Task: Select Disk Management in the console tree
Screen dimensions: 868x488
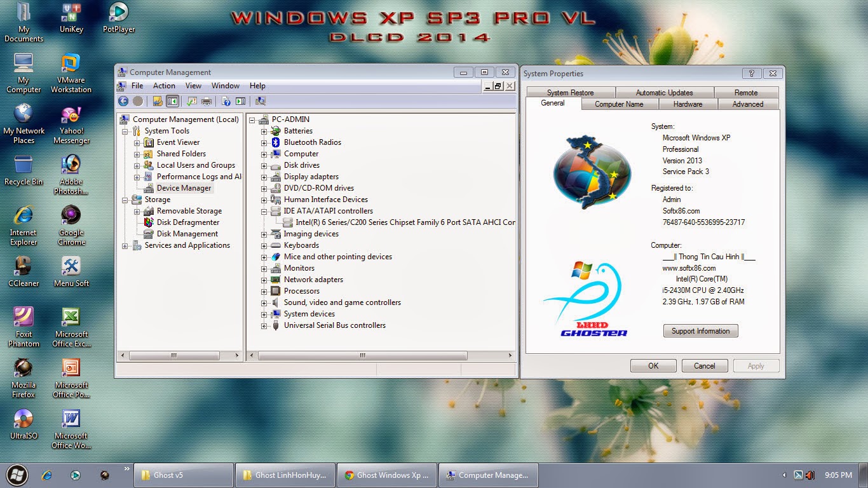Action: [x=187, y=234]
